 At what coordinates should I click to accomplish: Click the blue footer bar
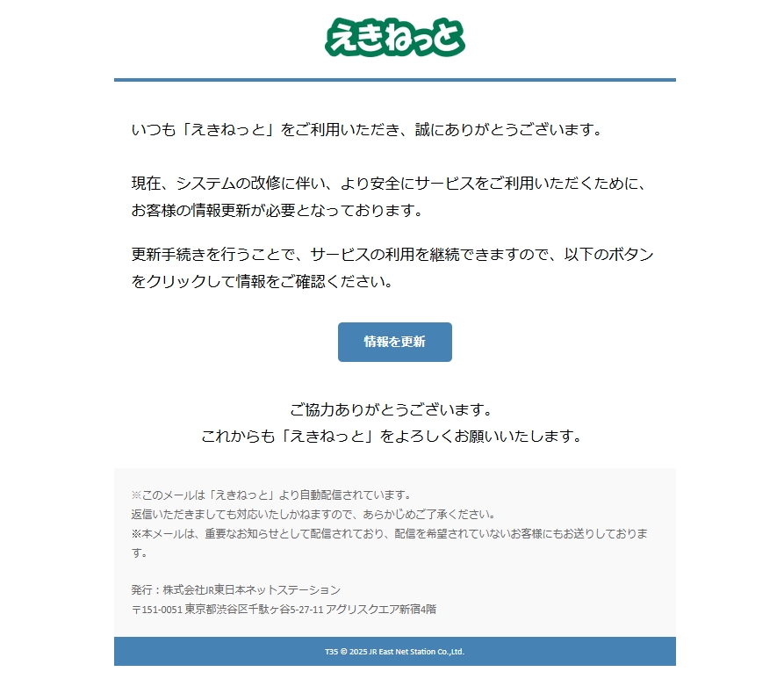point(394,651)
